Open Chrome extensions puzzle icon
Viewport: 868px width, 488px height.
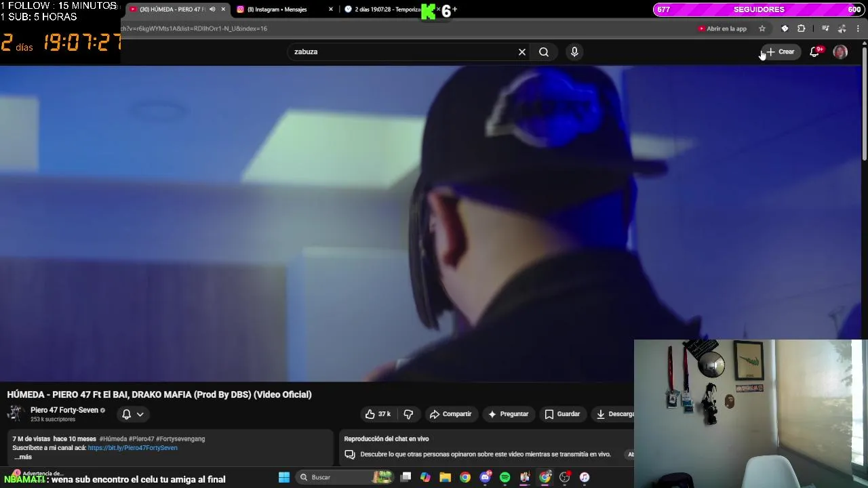pyautogui.click(x=802, y=28)
